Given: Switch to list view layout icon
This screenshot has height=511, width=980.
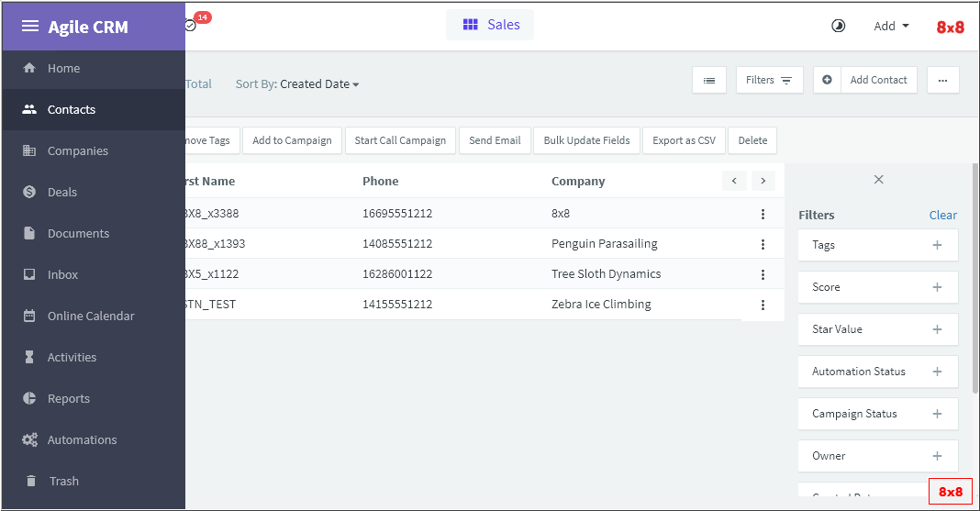Looking at the screenshot, I should point(709,80).
